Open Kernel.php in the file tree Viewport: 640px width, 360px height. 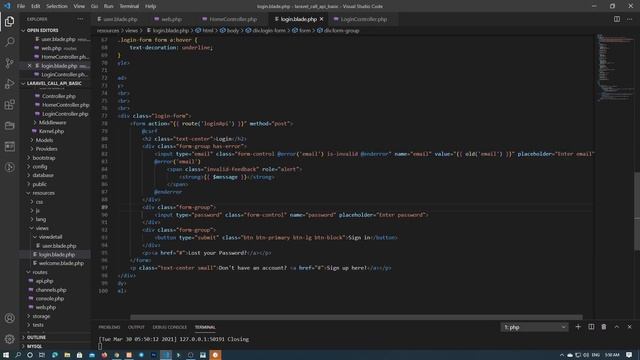tap(51, 131)
